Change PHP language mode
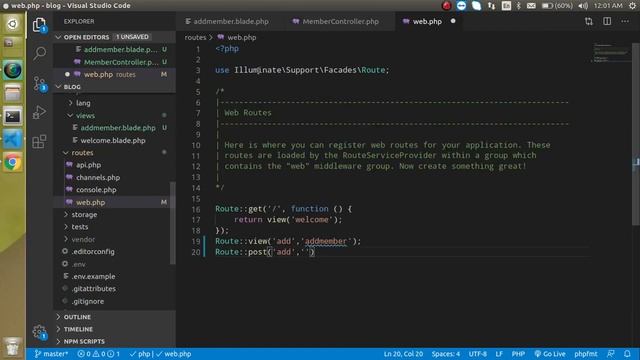Viewport: 640px width, 360px height. coord(518,354)
